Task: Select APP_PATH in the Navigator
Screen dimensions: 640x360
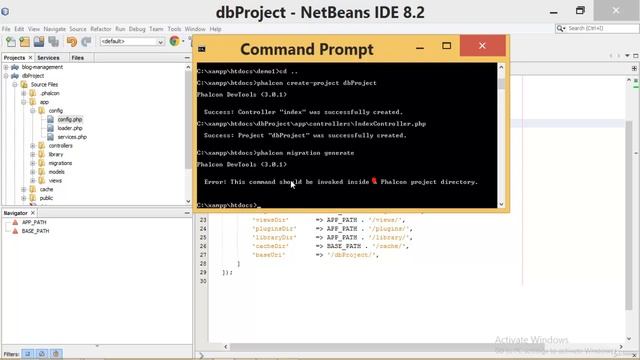Action: 34,222
